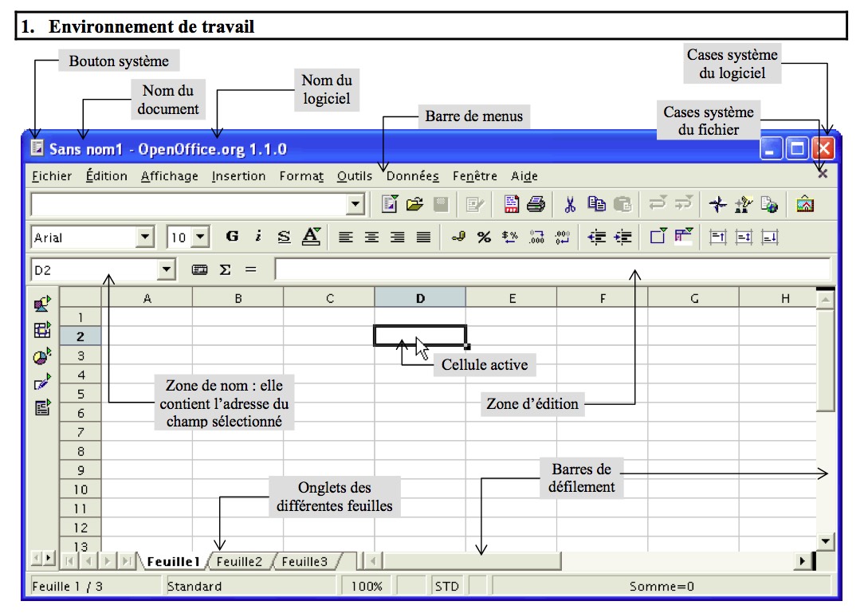Click the Insert image icon in left toolbar
Image resolution: width=868 pixels, height=613 pixels.
tap(42, 304)
